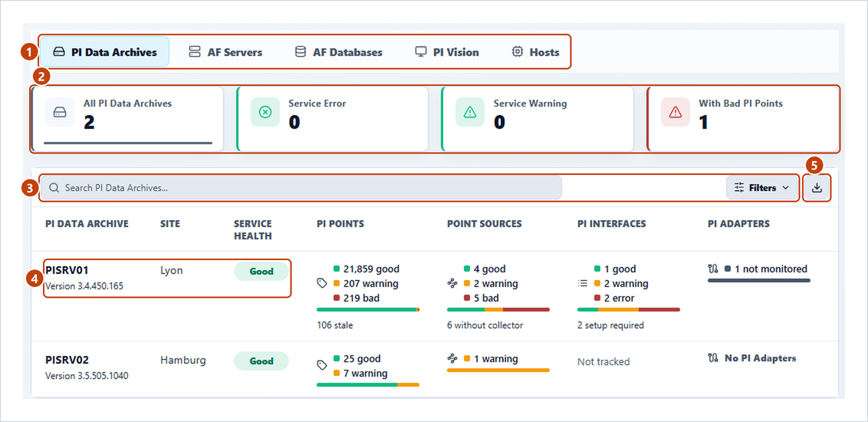Open the PISRV01 data archive
The width and height of the screenshot is (868, 422).
point(67,270)
